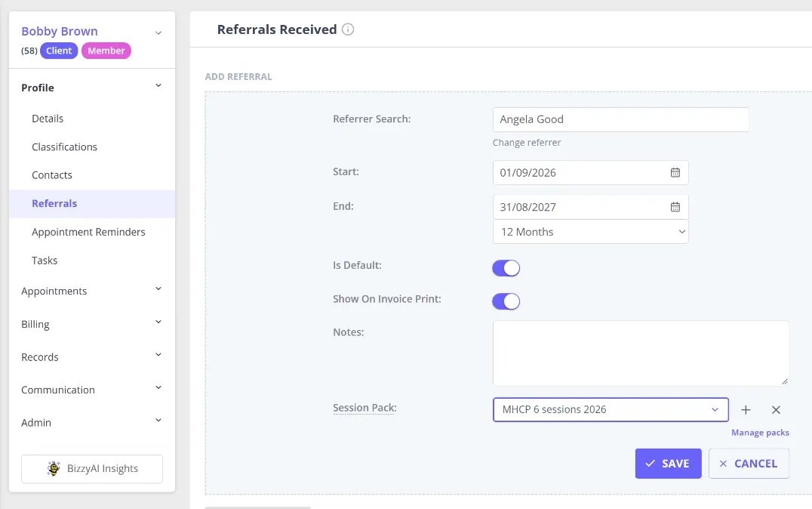Viewport: 812px width, 509px height.
Task: Select the Referrals menu item
Action: click(x=92, y=204)
